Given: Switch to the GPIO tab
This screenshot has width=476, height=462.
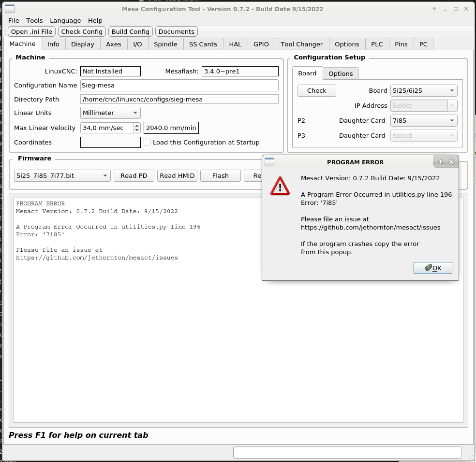Looking at the screenshot, I should 261,44.
